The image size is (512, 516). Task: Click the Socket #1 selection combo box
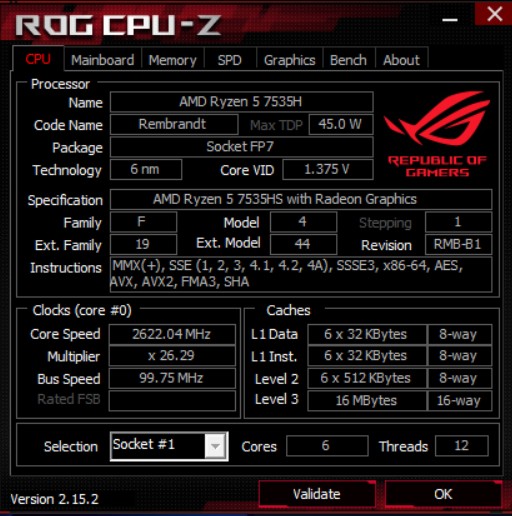[x=169, y=446]
